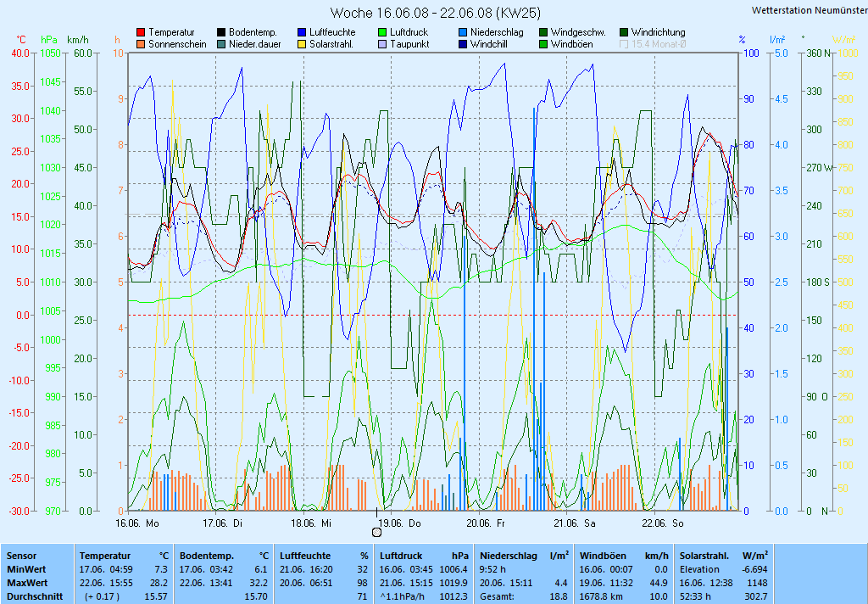The height and width of the screenshot is (604, 868).
Task: Click the Windrichtung legend label
Action: tap(658, 33)
